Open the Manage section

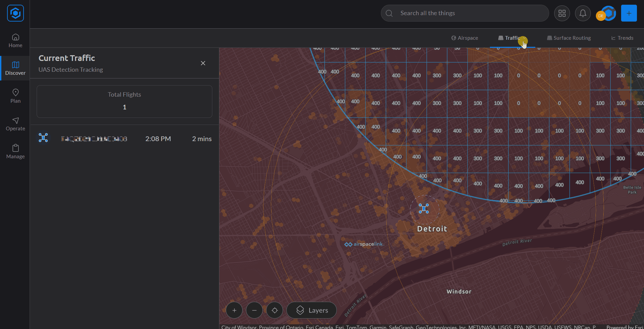(x=15, y=152)
